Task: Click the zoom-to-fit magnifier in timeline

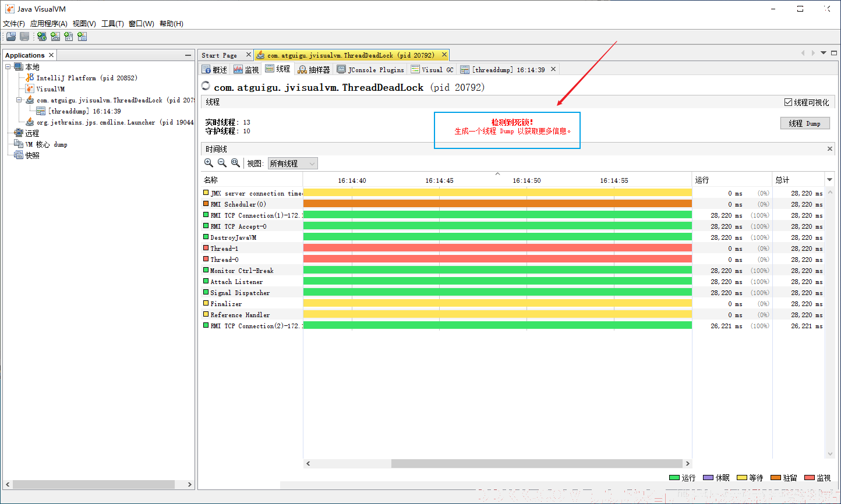Action: 235,163
